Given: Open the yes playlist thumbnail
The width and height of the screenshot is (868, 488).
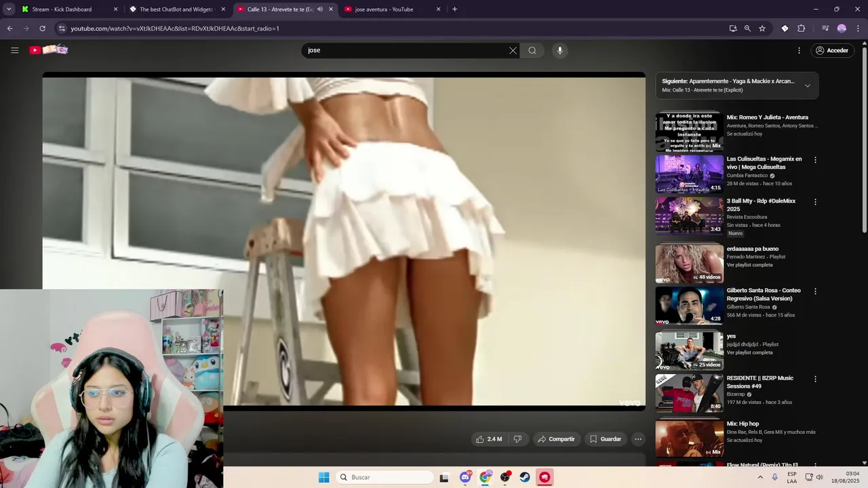Looking at the screenshot, I should (x=689, y=351).
